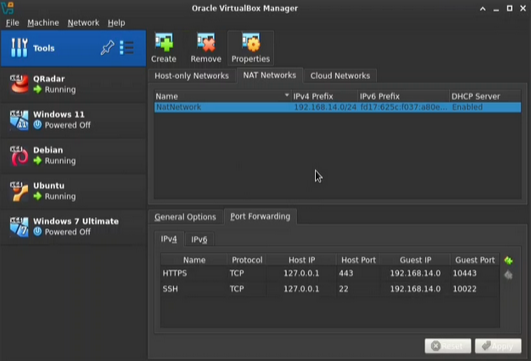
Task: Click the IPv4 Prefix column header
Action: pyautogui.click(x=324, y=96)
